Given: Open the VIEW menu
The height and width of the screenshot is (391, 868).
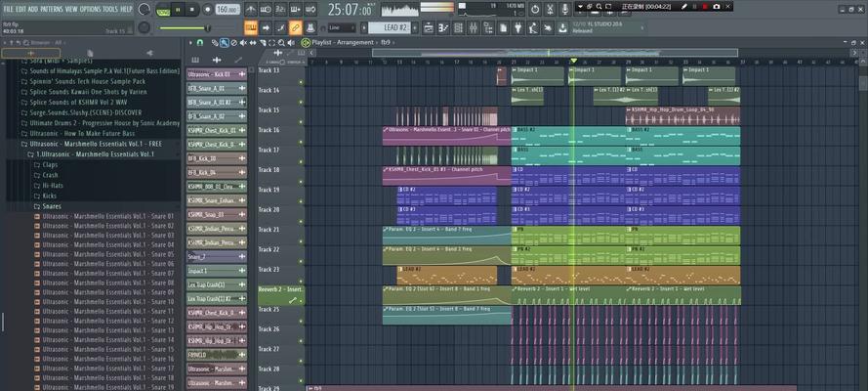Looking at the screenshot, I should 71,9.
